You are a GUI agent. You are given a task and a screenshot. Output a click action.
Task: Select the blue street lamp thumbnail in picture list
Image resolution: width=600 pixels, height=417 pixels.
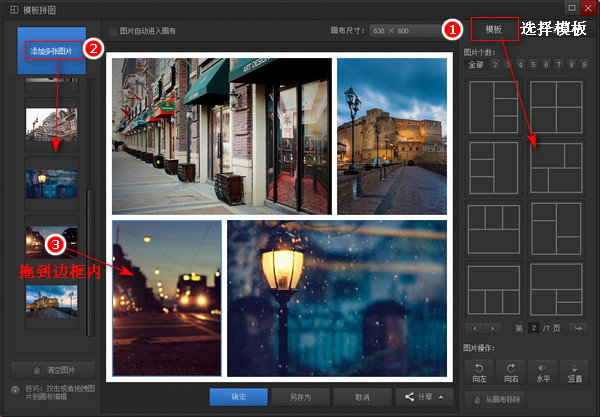click(x=52, y=184)
